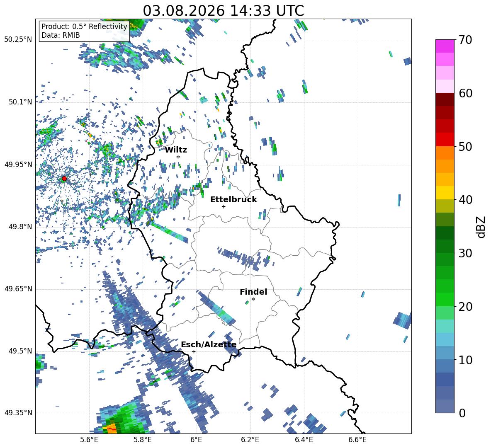This screenshot has width=491, height=448.
Task: Click the 6.2°E longitude tick label
Action: coord(250,440)
